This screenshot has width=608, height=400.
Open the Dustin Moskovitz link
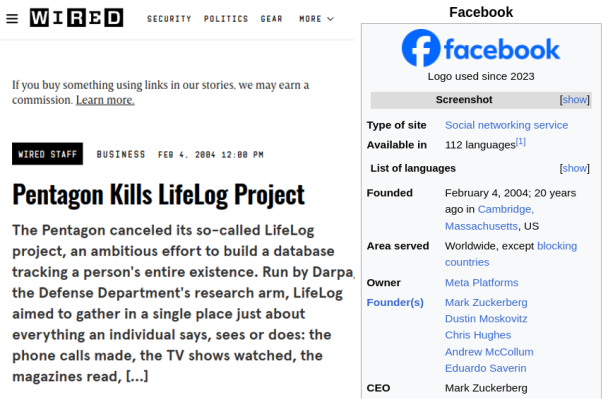click(x=486, y=319)
